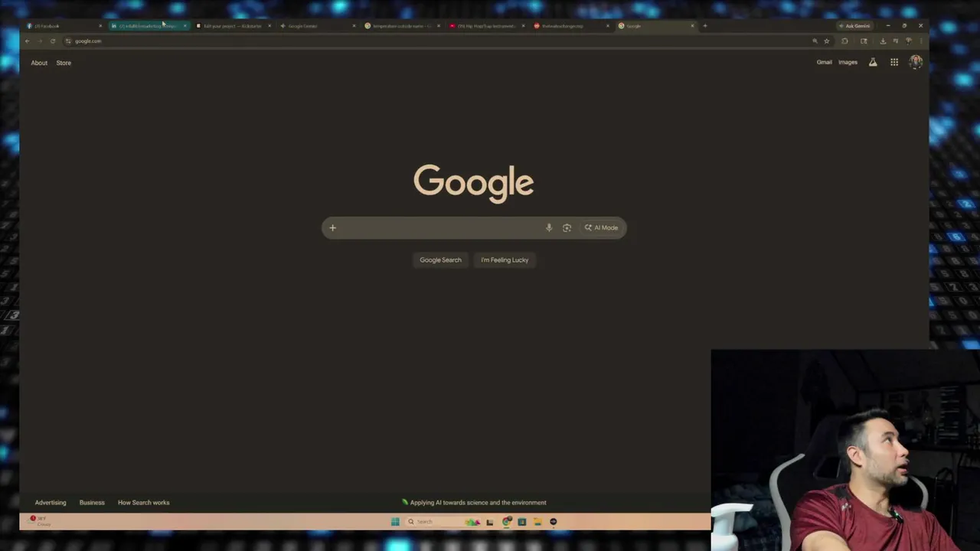This screenshot has width=980, height=551.
Task: Close the Google Gemini tab
Action: 354,26
